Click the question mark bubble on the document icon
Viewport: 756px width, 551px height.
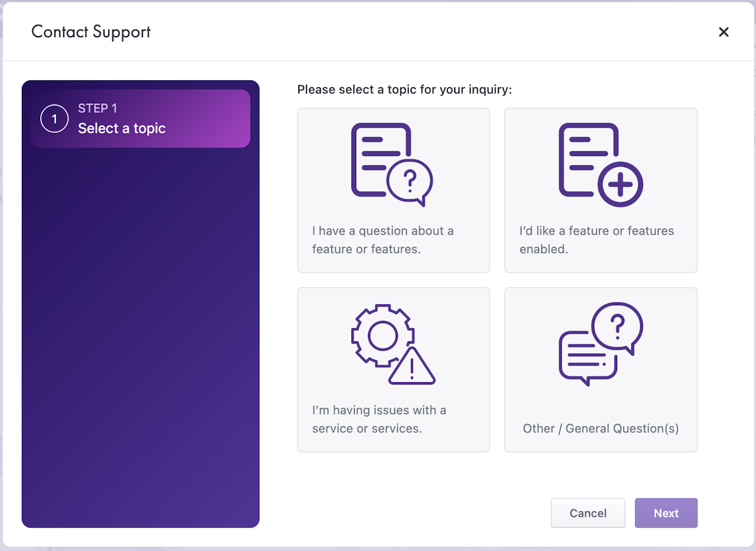point(410,180)
